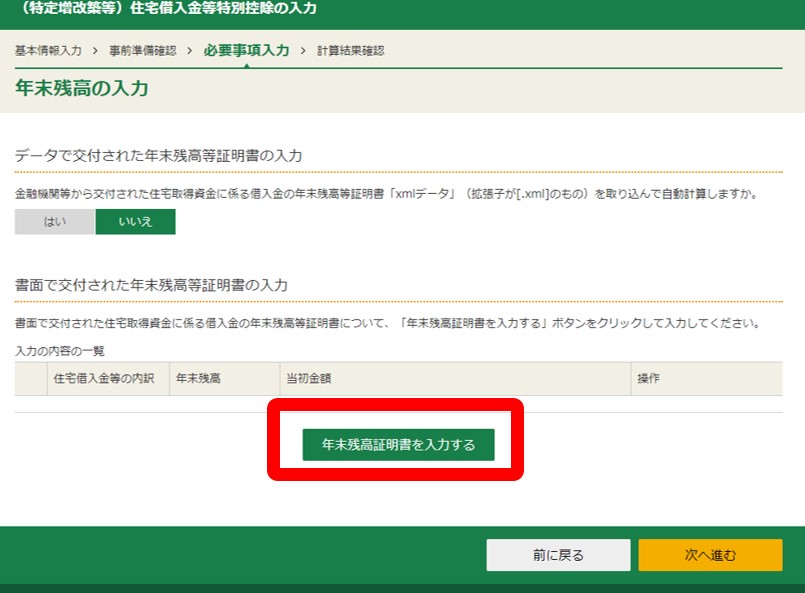Click データで交付された年末残高等証明書の入力 heading
This screenshot has width=805, height=593.
[x=159, y=156]
